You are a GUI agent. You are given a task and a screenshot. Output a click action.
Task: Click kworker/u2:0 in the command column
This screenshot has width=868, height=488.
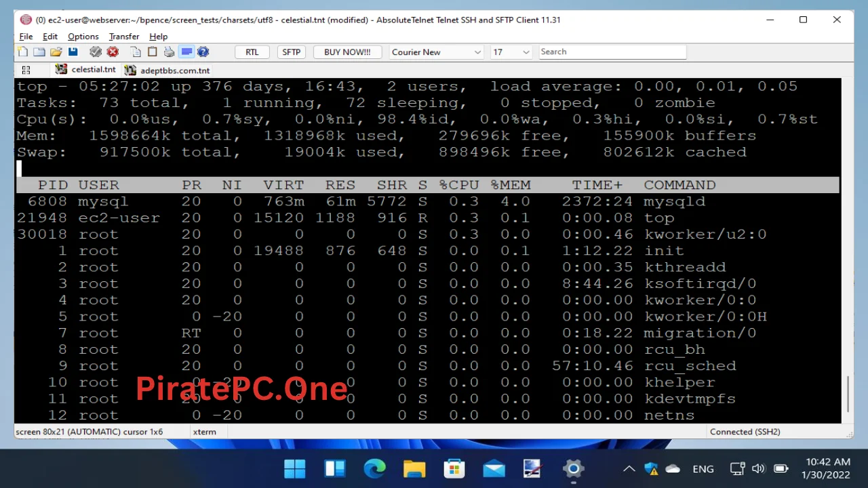click(x=705, y=234)
